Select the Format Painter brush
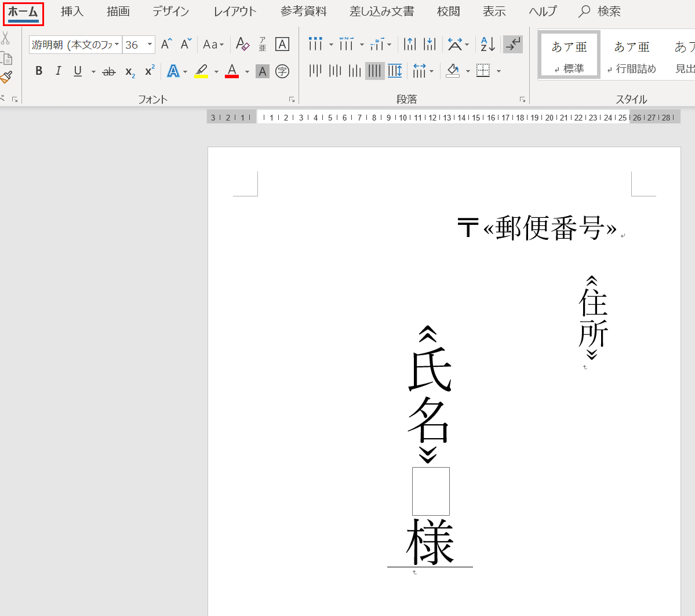This screenshot has height=616, width=695. (x=6, y=77)
